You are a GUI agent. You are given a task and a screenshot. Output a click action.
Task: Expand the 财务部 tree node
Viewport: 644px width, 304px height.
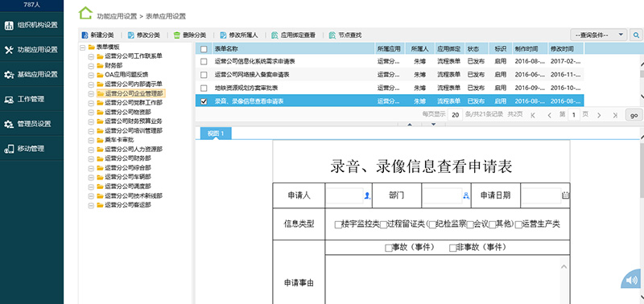pos(91,65)
